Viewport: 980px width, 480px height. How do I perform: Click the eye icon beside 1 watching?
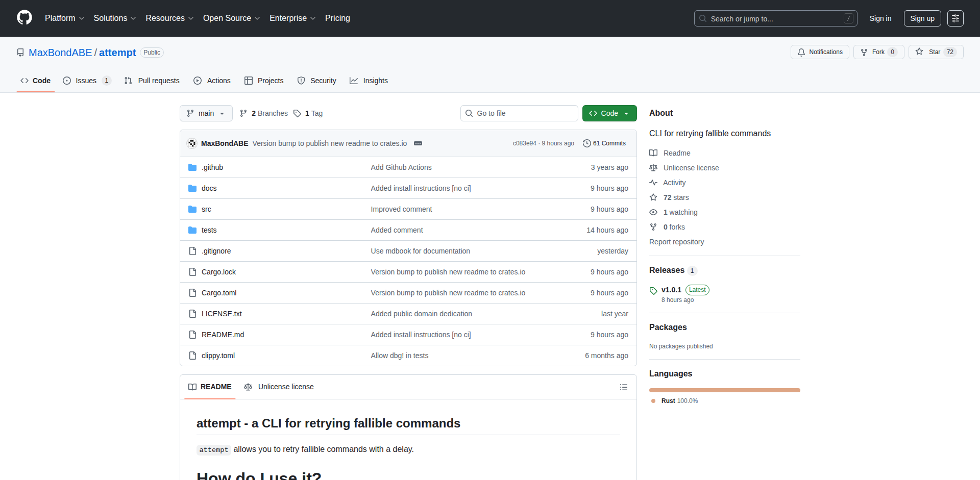click(x=653, y=212)
